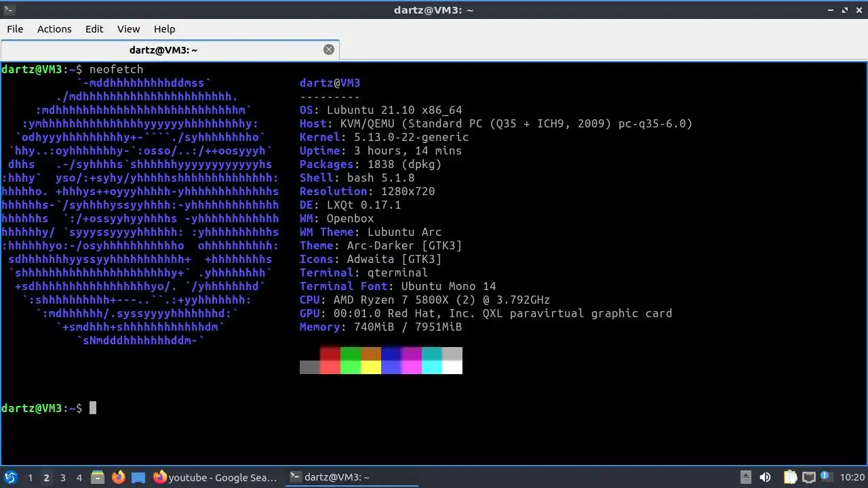Click the pink magenta swatch in bottom row
The image size is (868, 488).
412,367
